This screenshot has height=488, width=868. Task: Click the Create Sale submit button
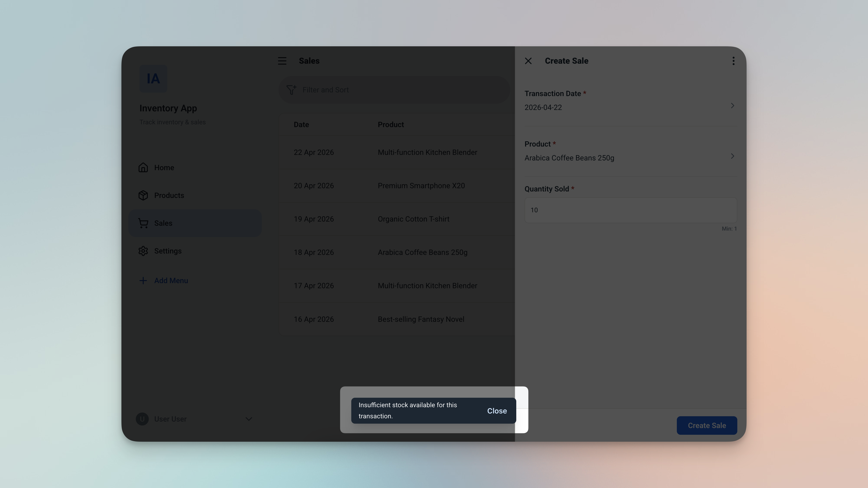[x=706, y=425]
